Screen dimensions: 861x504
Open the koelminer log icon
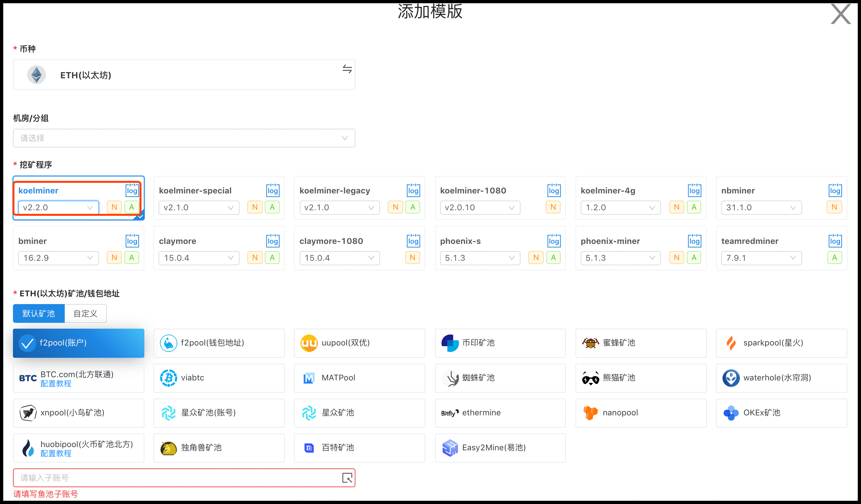[x=132, y=190]
